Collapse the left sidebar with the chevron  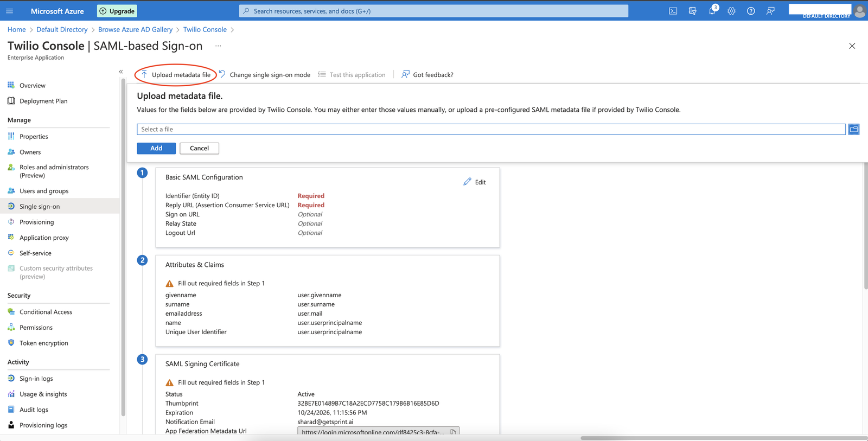pyautogui.click(x=121, y=72)
